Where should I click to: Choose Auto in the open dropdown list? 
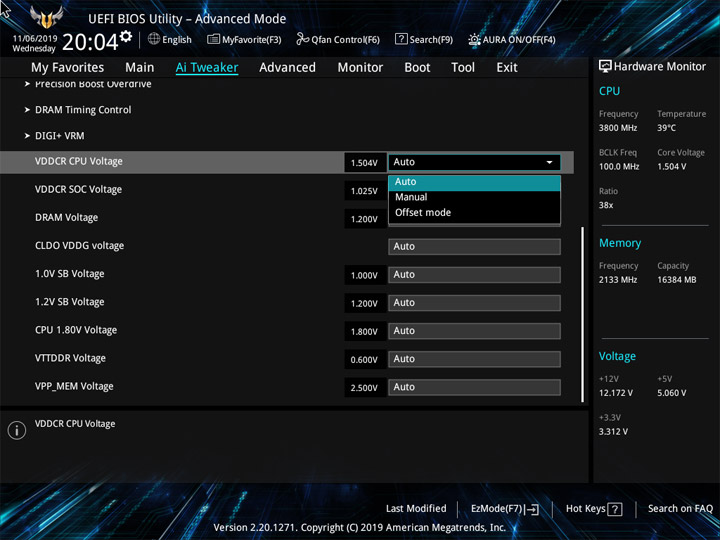474,182
